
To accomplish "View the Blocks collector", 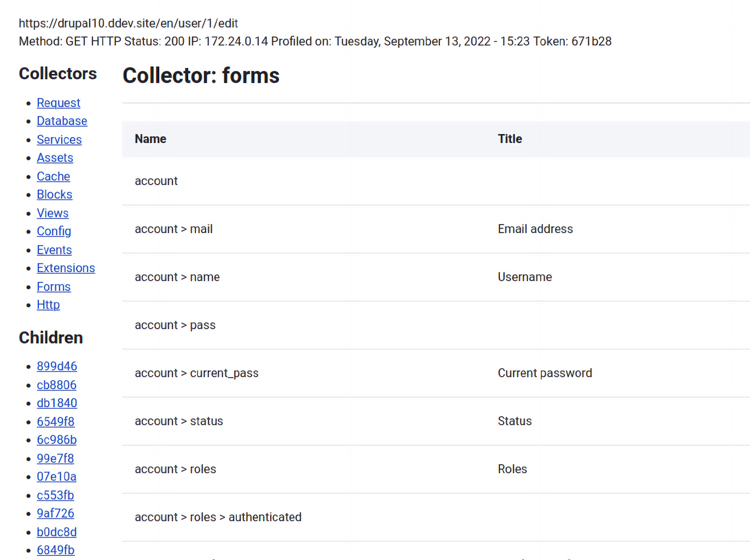I will [x=54, y=194].
